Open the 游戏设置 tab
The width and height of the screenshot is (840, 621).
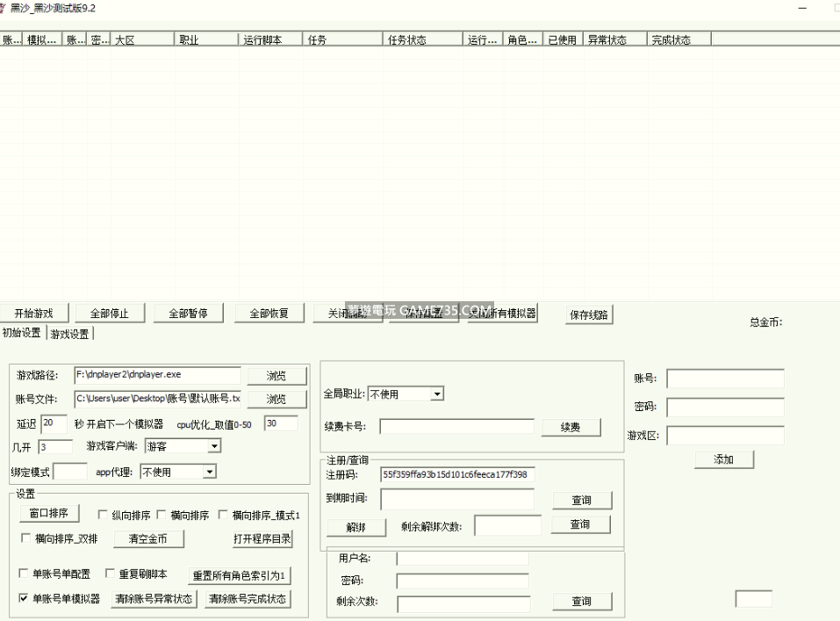tap(69, 334)
